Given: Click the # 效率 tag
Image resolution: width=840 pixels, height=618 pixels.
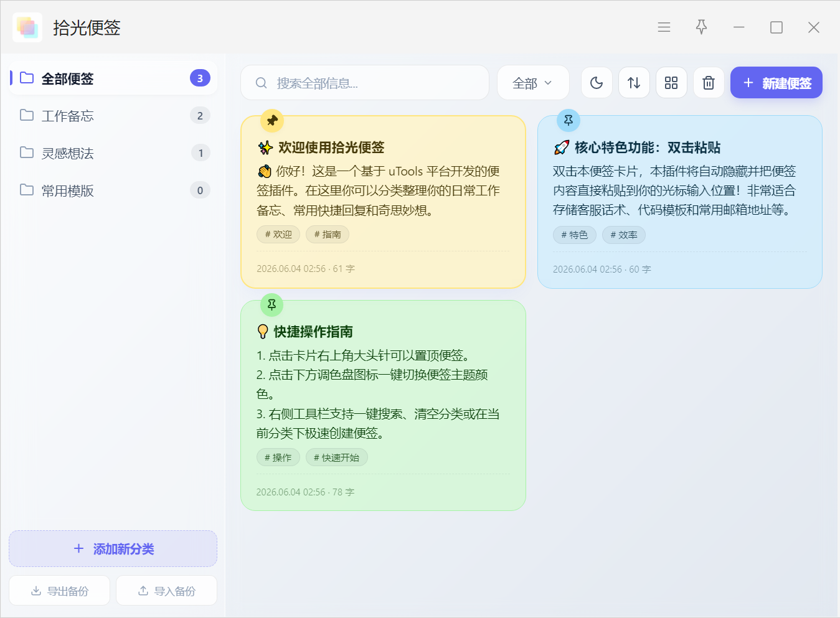Looking at the screenshot, I should (x=624, y=235).
